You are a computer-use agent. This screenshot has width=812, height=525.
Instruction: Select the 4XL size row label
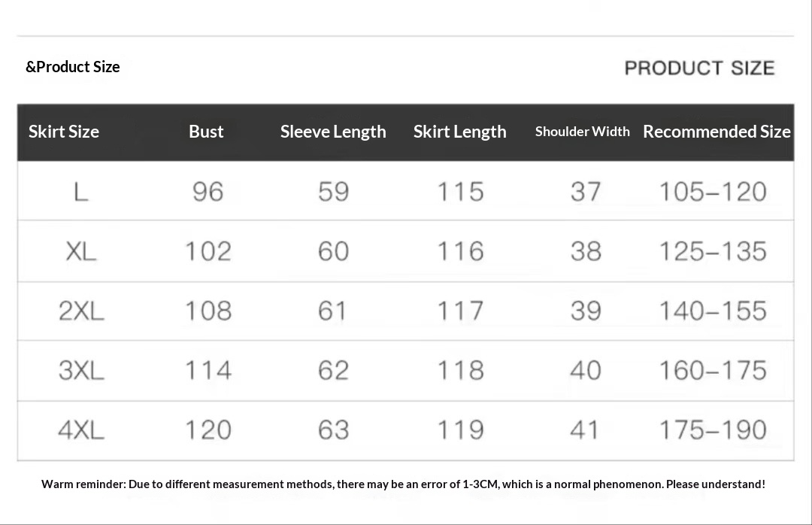click(x=81, y=430)
